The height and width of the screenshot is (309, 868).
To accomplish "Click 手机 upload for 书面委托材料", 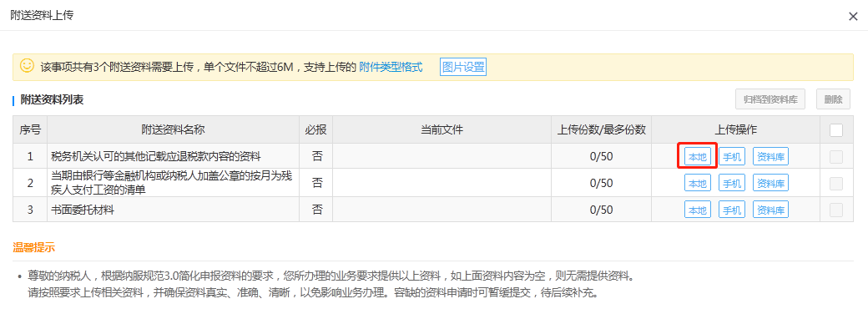I will [732, 210].
